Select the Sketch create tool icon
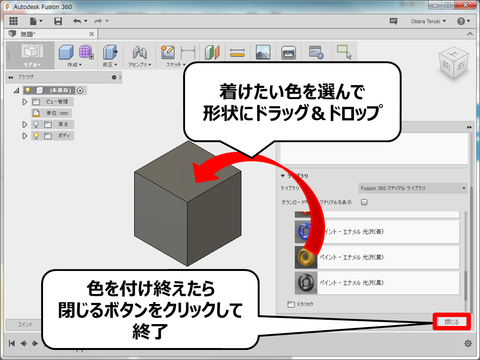This screenshot has width=480, height=360. pyautogui.click(x=168, y=52)
